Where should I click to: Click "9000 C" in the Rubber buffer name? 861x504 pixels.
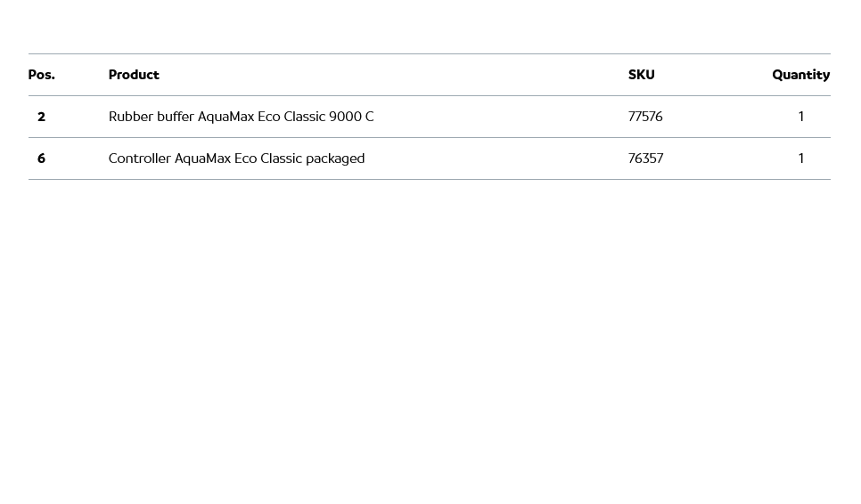click(351, 117)
